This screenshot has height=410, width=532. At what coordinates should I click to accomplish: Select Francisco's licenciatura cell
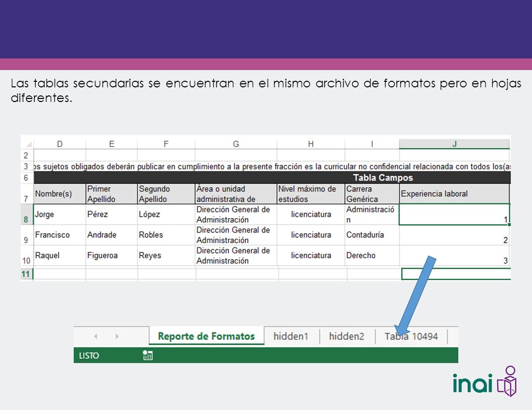pyautogui.click(x=311, y=235)
